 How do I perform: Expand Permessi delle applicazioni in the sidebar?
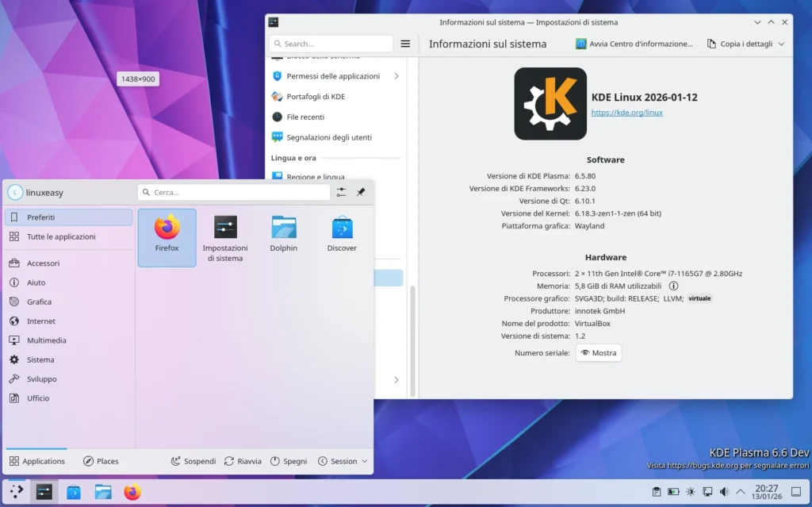coord(396,76)
